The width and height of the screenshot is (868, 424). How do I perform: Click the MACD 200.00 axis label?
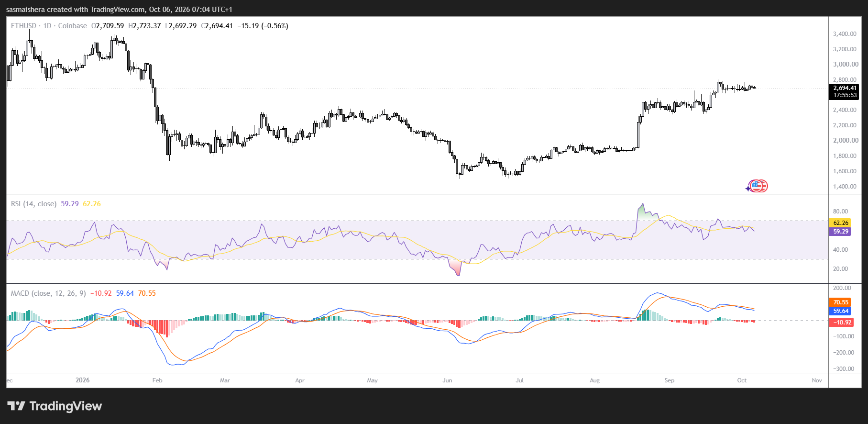842,288
